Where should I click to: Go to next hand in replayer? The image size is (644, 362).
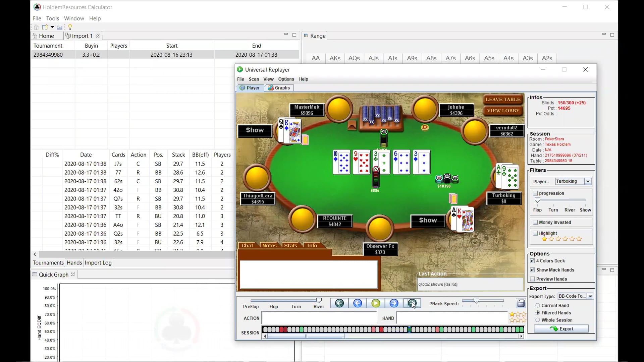412,303
